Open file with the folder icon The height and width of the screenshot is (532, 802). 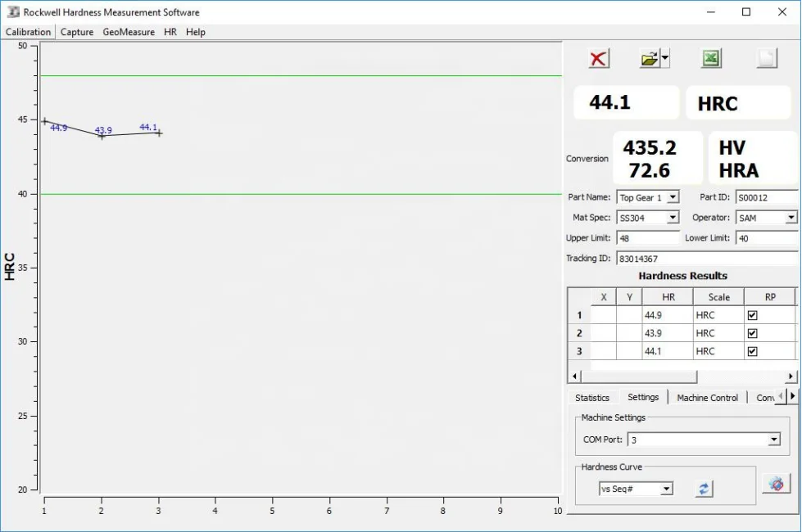[650, 58]
